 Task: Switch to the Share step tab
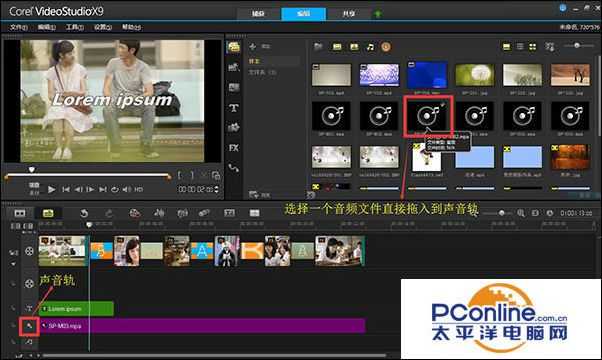[349, 14]
